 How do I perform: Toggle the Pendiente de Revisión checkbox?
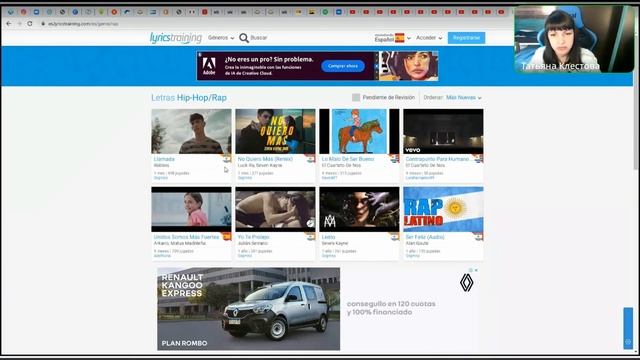356,98
